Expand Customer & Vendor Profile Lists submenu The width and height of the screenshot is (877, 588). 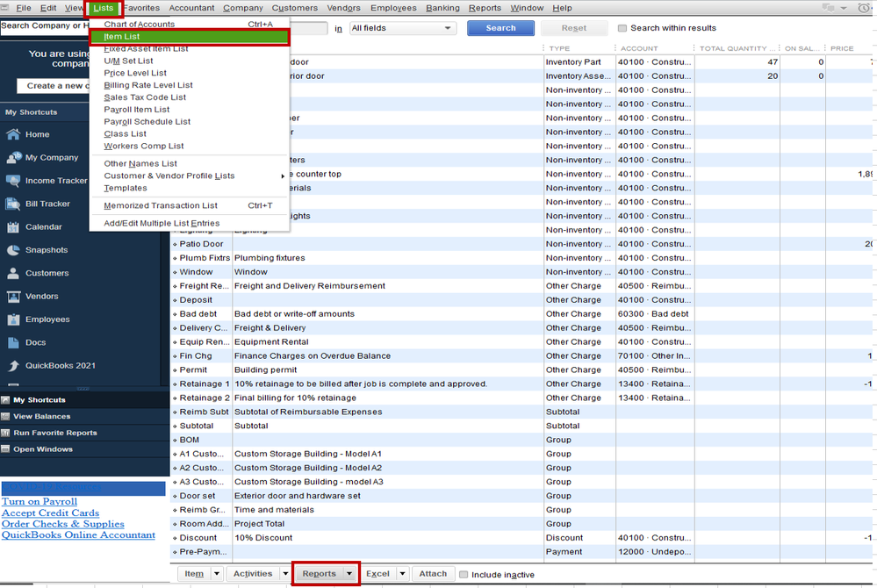point(190,176)
